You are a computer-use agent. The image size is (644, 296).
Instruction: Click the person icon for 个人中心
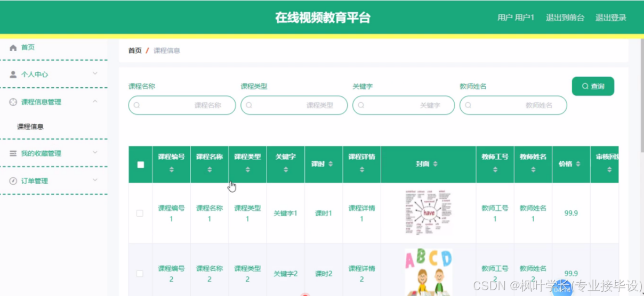tap(13, 75)
